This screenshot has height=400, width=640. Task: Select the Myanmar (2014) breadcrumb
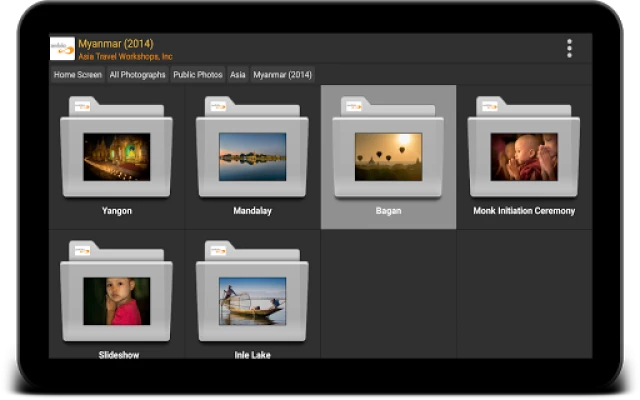coord(282,75)
